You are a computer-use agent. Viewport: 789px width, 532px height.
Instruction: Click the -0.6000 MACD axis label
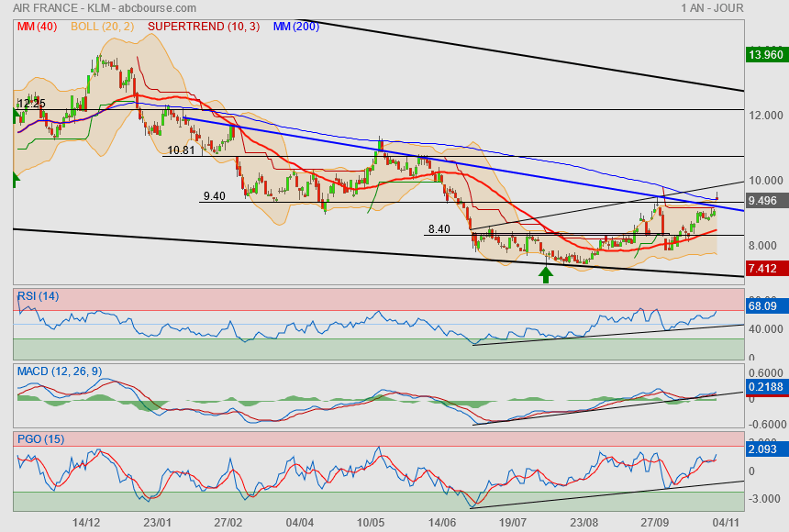[x=766, y=425]
